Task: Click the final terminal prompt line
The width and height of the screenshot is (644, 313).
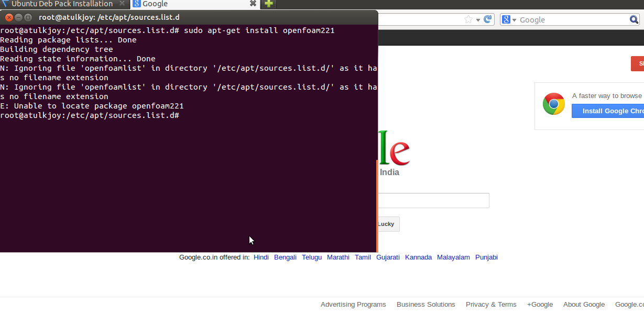Action: (90, 115)
